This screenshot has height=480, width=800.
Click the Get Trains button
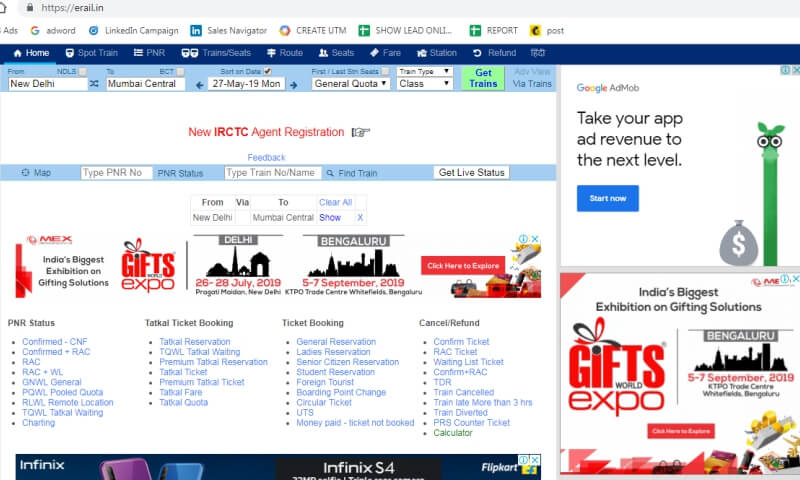coord(483,78)
